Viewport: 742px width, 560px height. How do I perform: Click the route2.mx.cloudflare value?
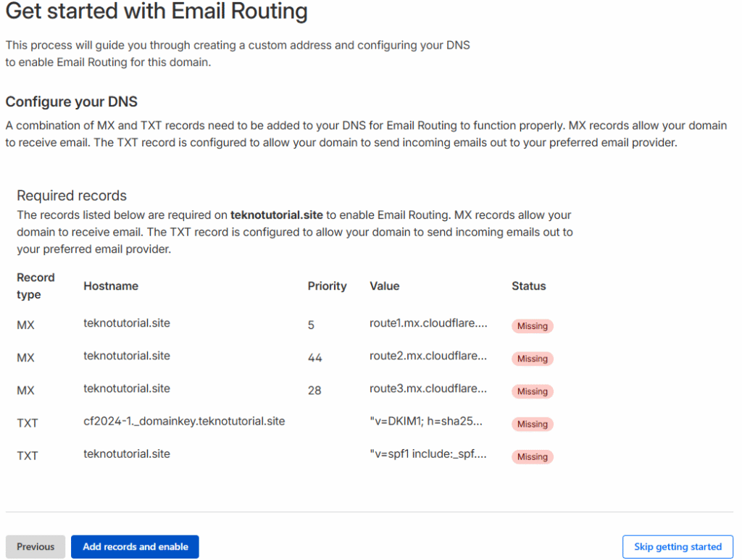[x=428, y=356]
